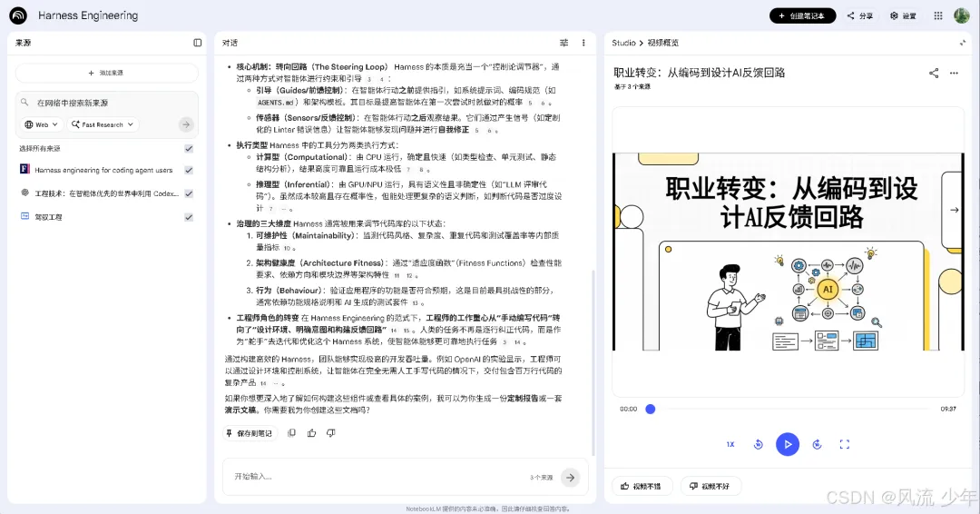Image resolution: width=980 pixels, height=514 pixels.
Task: Rewind video 10 seconds
Action: click(x=758, y=445)
